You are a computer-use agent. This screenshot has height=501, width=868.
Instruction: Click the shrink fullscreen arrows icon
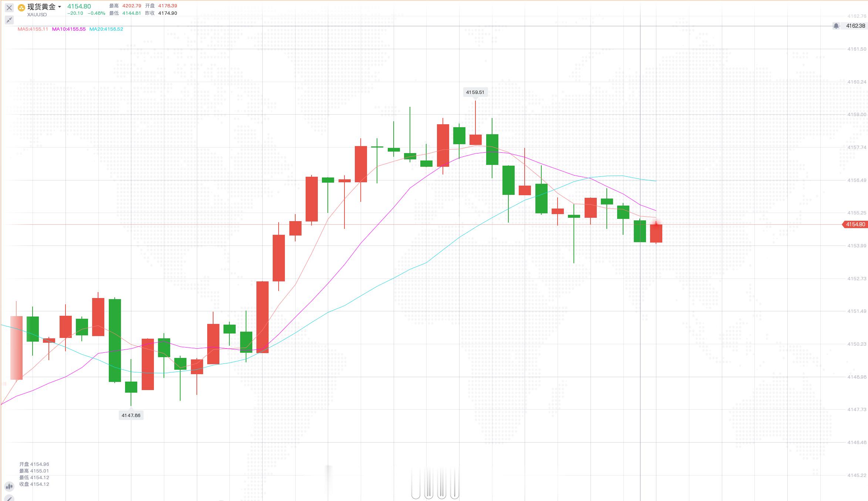(x=9, y=20)
